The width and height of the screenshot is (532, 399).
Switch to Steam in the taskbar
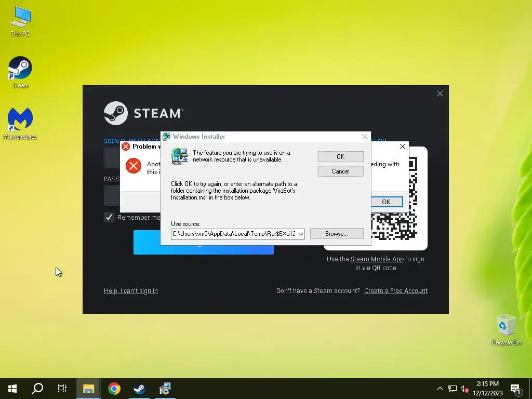click(x=139, y=389)
